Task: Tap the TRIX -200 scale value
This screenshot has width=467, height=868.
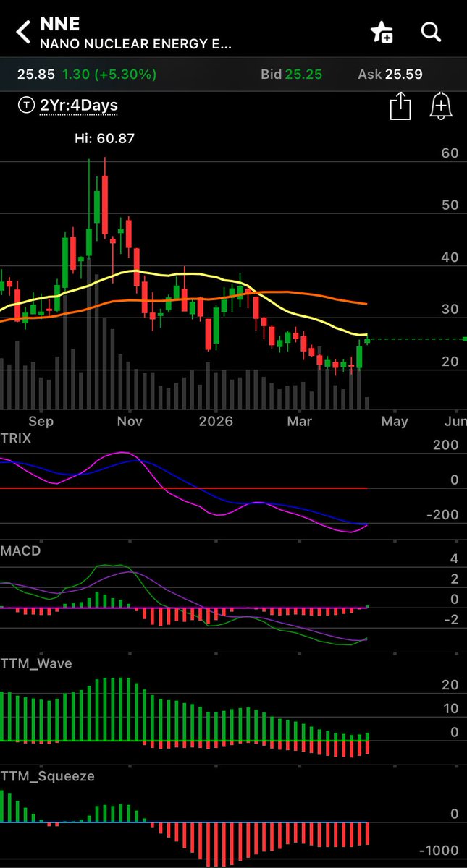Action: point(442,515)
